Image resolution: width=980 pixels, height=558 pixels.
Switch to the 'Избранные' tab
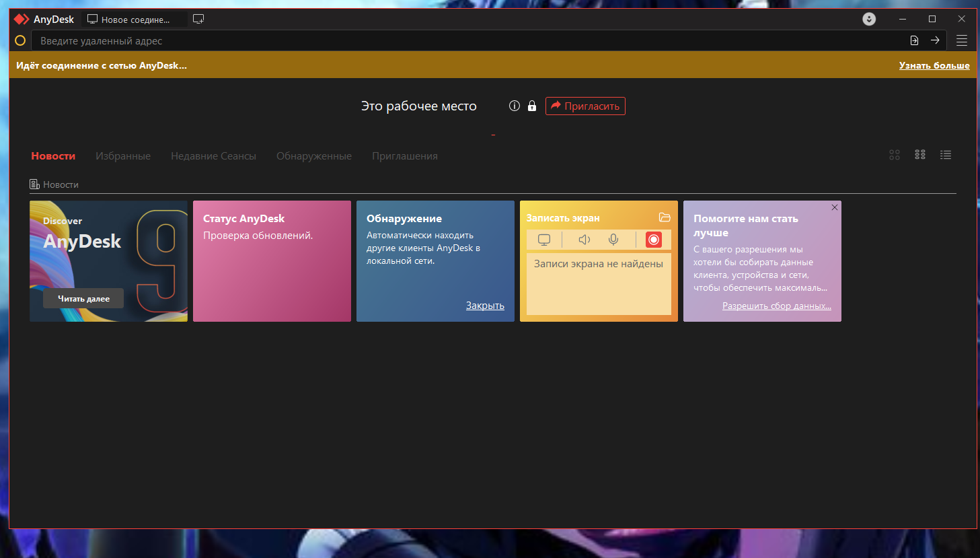(x=123, y=156)
